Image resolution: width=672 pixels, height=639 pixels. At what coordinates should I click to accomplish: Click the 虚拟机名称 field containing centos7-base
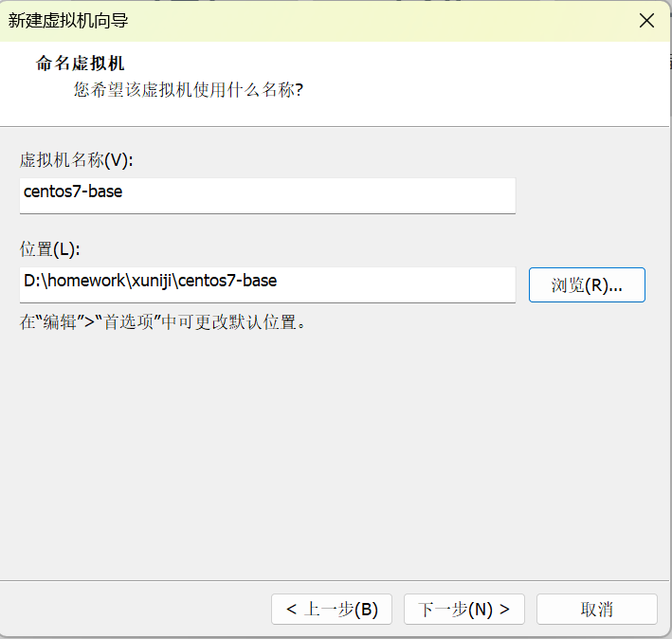(x=267, y=196)
